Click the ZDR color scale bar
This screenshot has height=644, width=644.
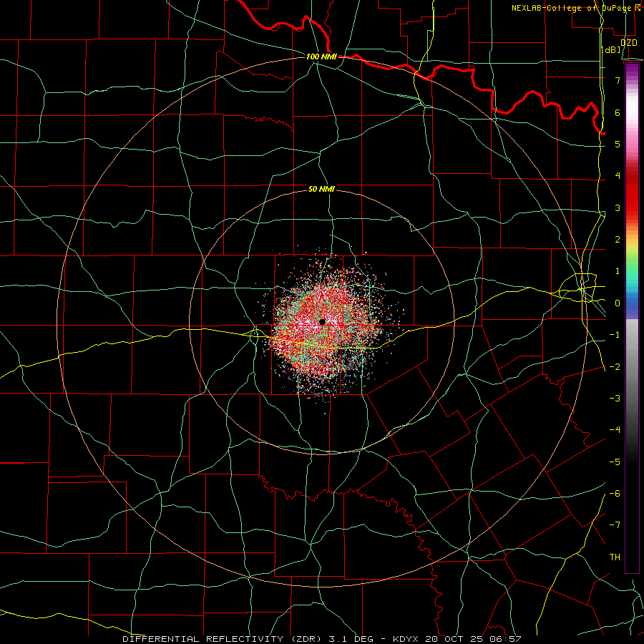(632, 318)
